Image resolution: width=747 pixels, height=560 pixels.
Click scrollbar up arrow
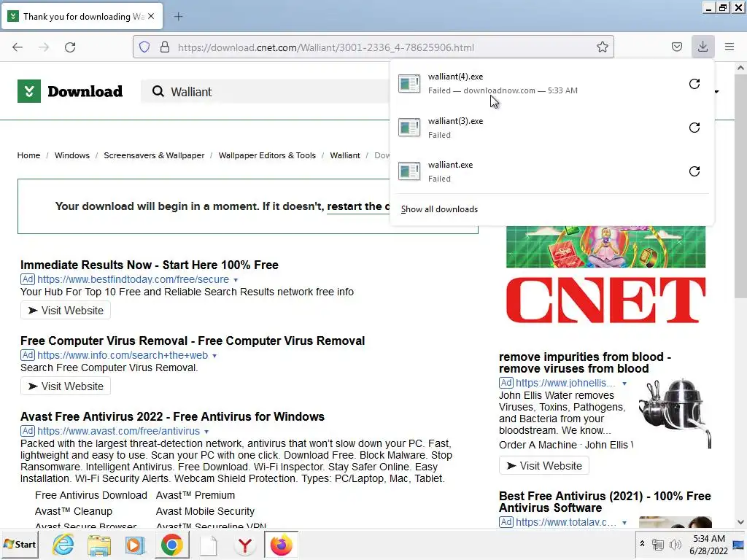point(740,68)
